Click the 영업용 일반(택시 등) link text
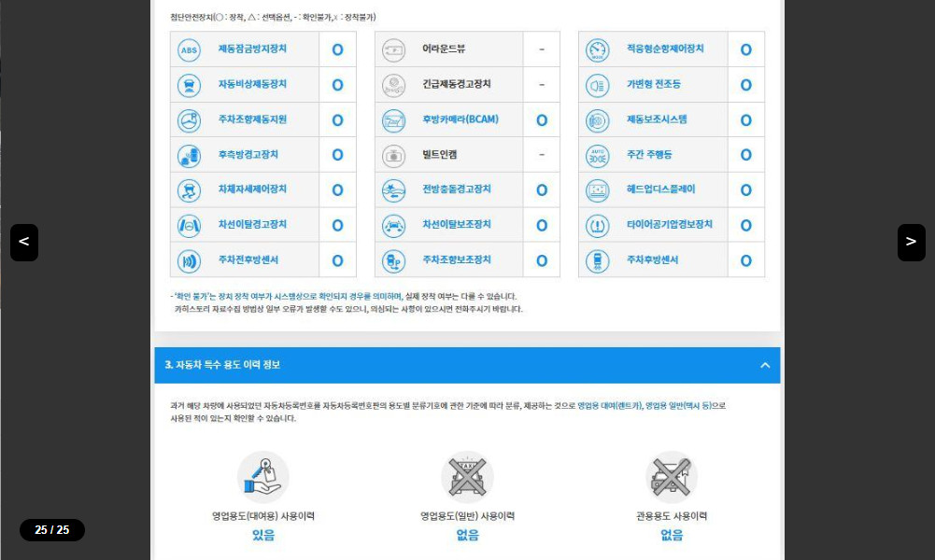Screen dimensions: 935x560 coord(679,406)
